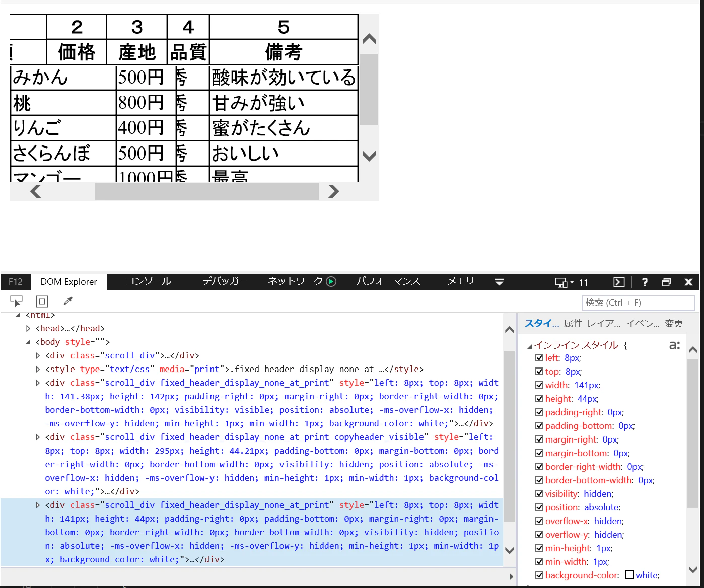Activate the select element tool icon

click(x=16, y=301)
